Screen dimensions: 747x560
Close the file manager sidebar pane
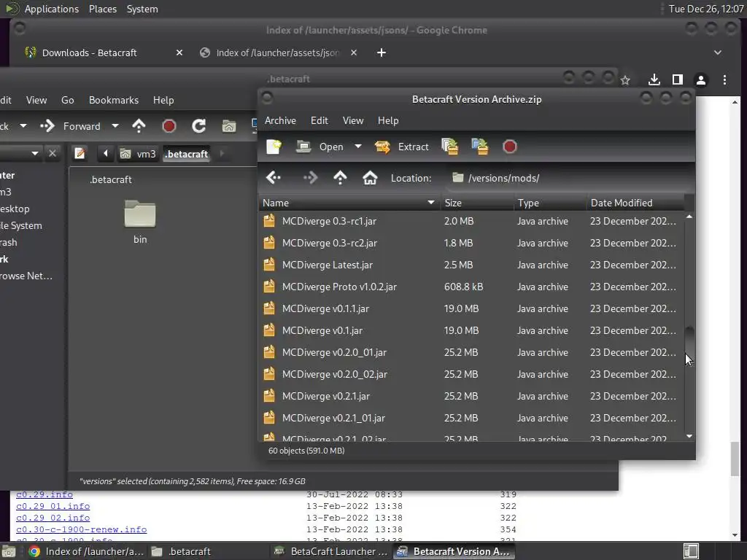[x=53, y=153]
